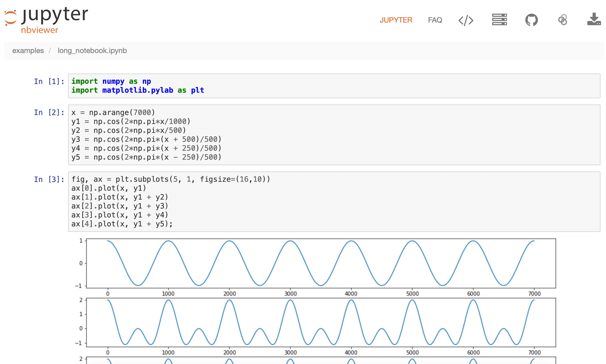Screen dimensions: 606x364
Task: Click the render/view toggle icon
Action: point(465,19)
